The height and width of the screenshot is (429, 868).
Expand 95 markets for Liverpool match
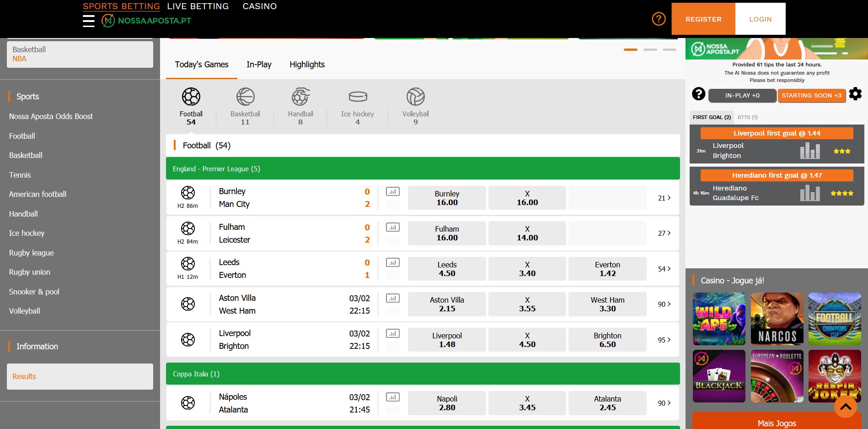click(664, 340)
